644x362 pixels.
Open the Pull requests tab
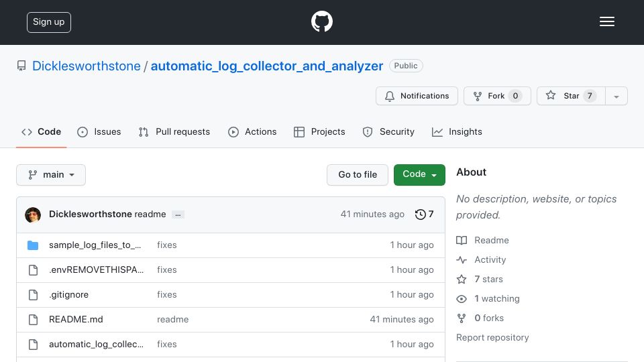point(174,132)
